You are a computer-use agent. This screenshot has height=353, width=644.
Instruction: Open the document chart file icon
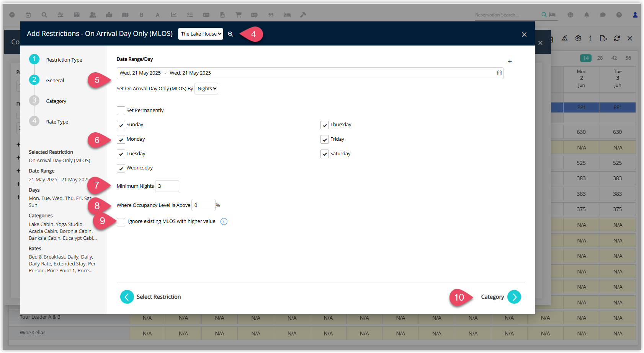click(x=222, y=15)
